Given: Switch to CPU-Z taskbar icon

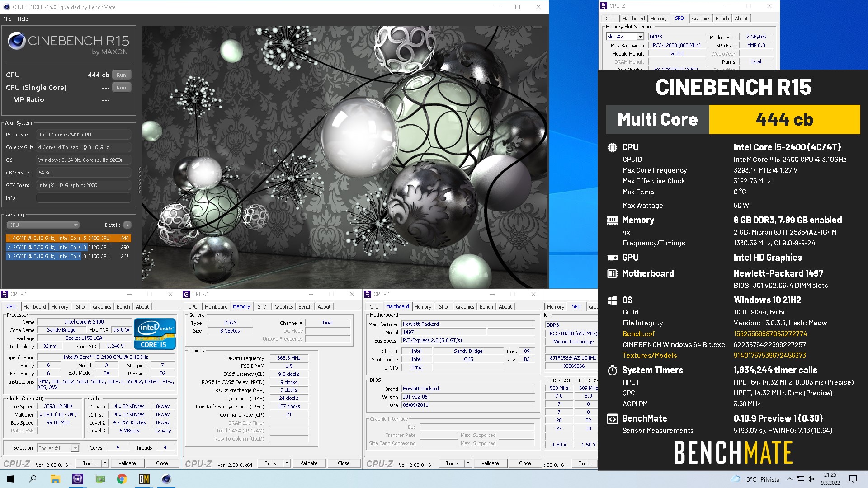Looking at the screenshot, I should (78, 479).
